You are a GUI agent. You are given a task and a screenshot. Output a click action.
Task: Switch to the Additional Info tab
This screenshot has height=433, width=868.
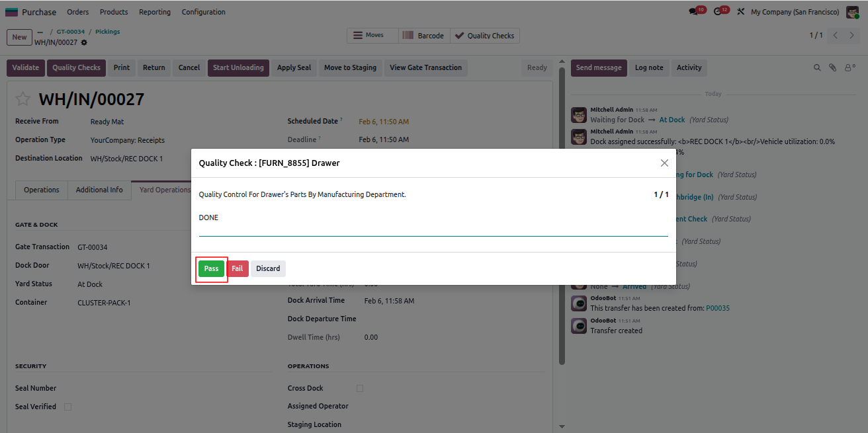[99, 190]
